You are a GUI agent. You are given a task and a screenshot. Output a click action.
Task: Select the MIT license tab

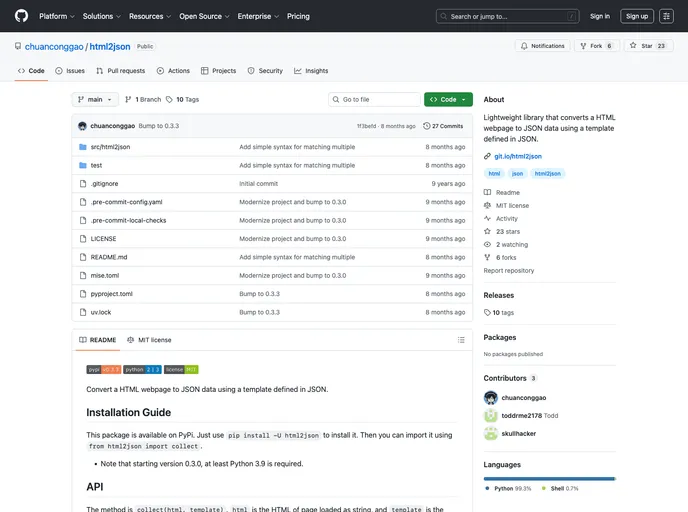149,340
